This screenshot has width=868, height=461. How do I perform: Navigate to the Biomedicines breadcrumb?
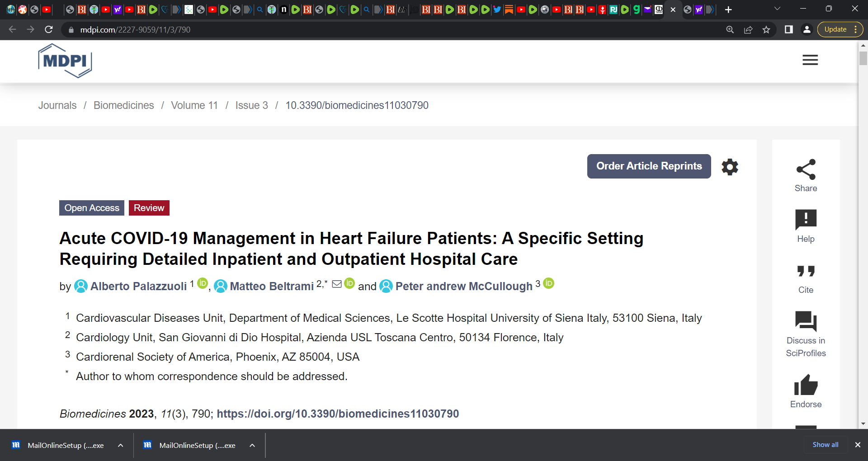123,105
